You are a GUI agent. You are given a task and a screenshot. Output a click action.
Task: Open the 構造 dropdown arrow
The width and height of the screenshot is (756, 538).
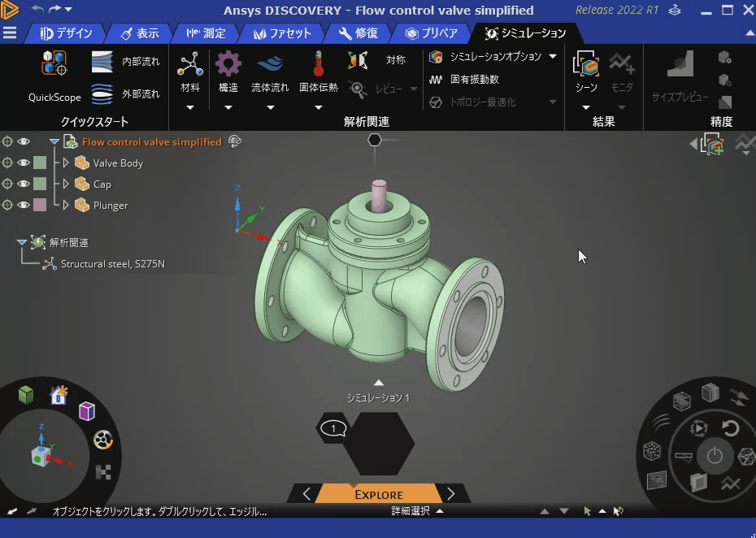point(228,107)
